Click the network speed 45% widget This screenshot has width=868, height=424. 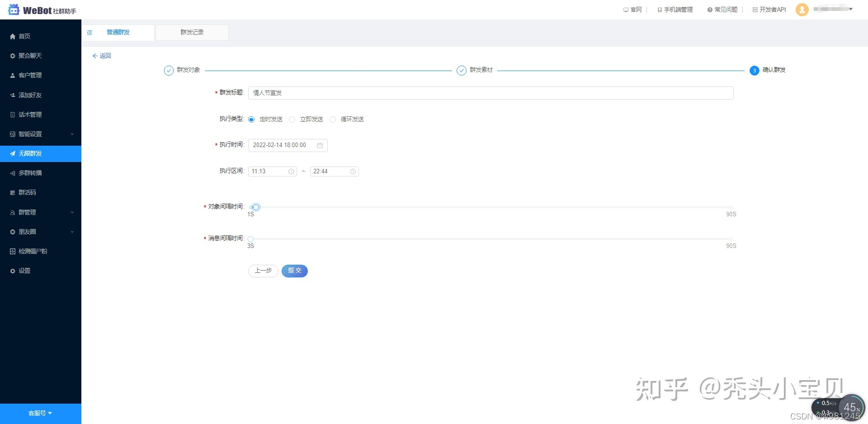(x=839, y=408)
